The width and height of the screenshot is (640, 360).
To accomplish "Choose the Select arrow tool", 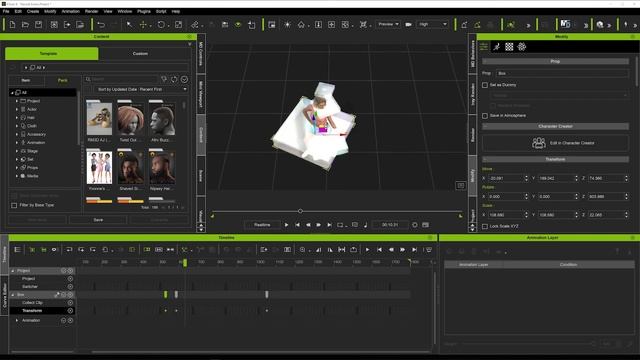I will (x=129, y=24).
